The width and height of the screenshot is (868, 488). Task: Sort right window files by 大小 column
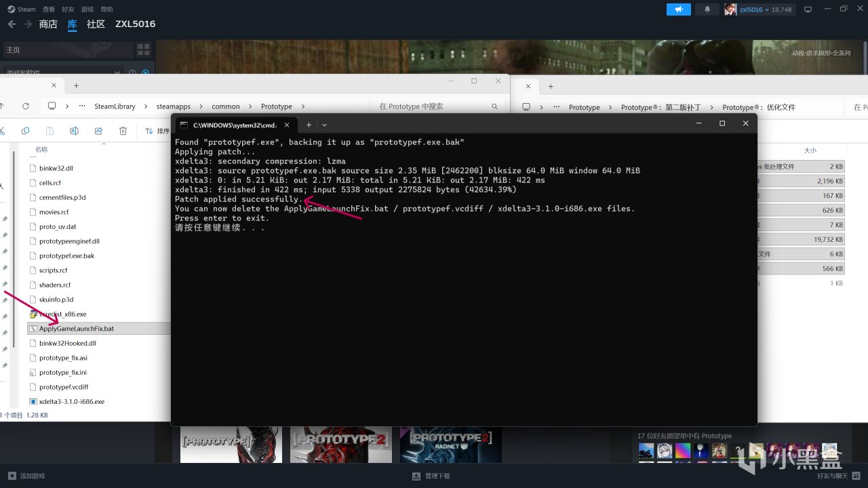pos(810,150)
